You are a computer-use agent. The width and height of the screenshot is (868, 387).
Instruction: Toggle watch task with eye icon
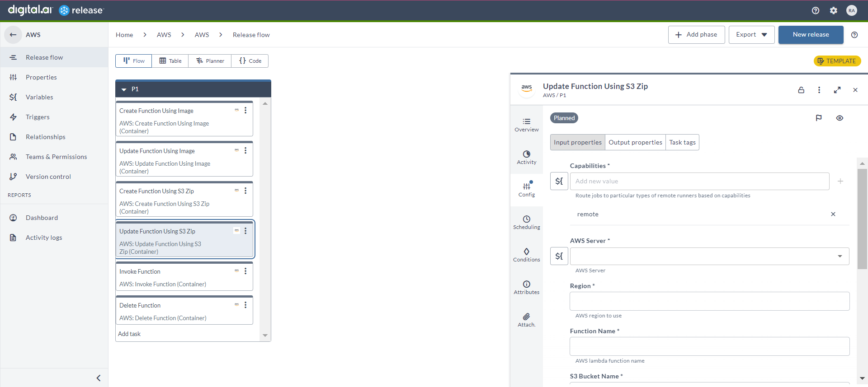click(840, 118)
